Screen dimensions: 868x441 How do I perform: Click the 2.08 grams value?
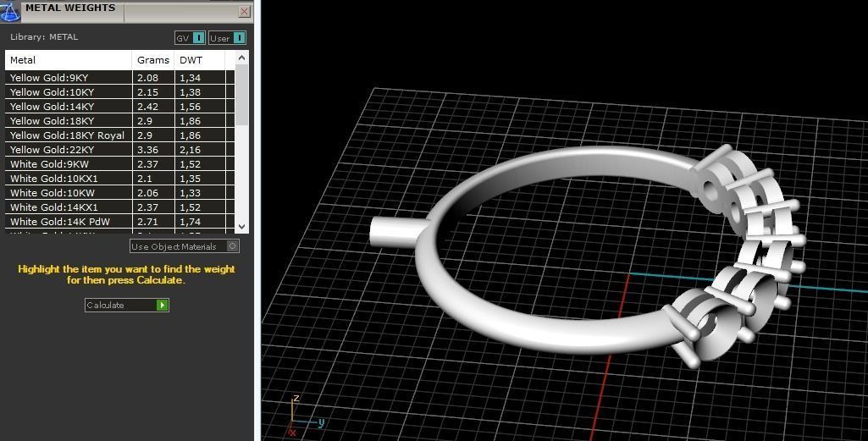tap(148, 78)
